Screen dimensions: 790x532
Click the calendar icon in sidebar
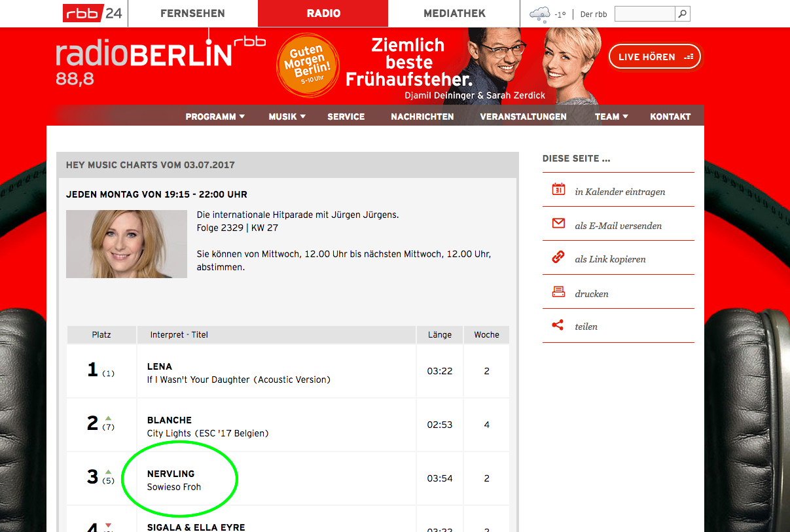pyautogui.click(x=558, y=190)
